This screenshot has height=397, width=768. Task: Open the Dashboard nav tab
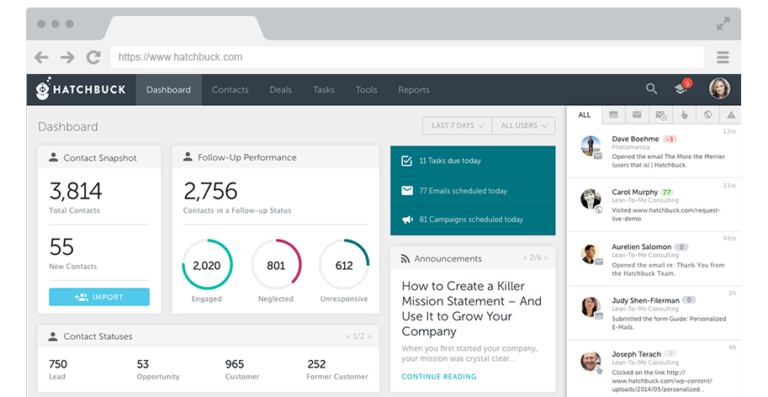pyautogui.click(x=168, y=90)
